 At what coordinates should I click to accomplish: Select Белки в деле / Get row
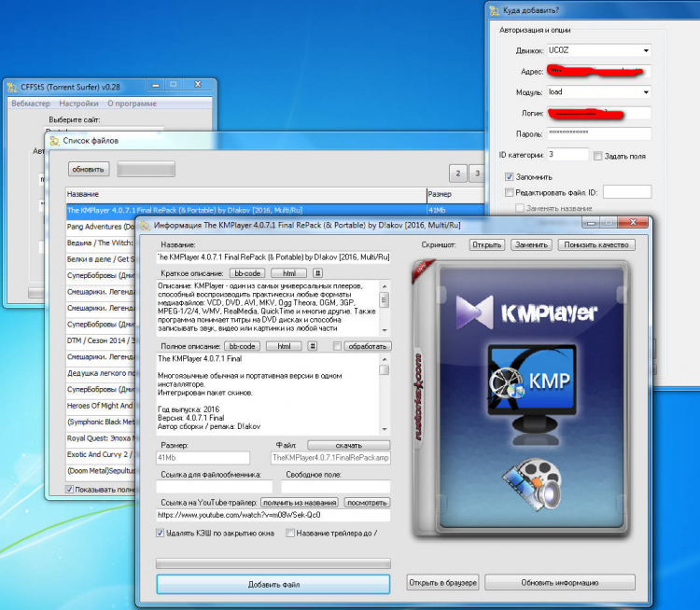coord(101,259)
